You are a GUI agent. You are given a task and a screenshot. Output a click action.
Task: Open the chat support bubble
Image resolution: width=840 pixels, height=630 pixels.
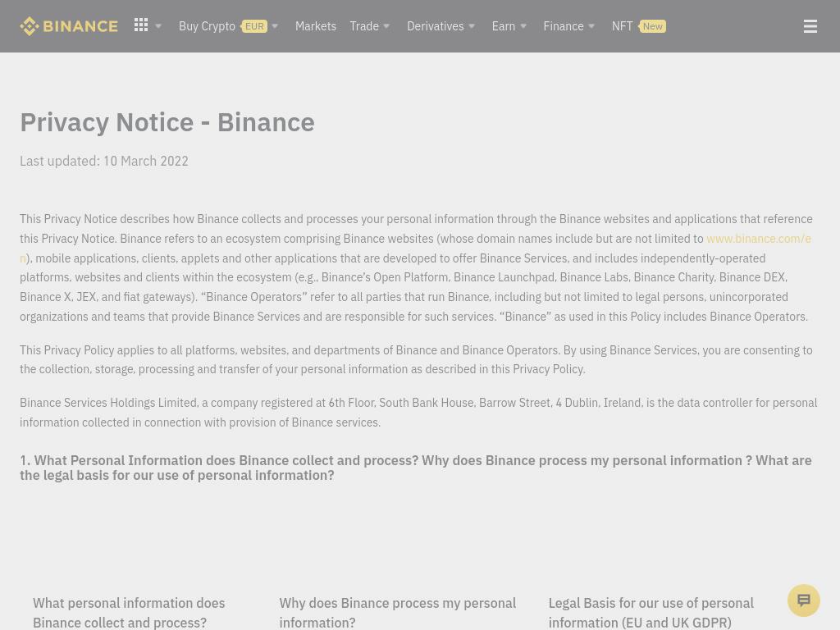pos(804,600)
